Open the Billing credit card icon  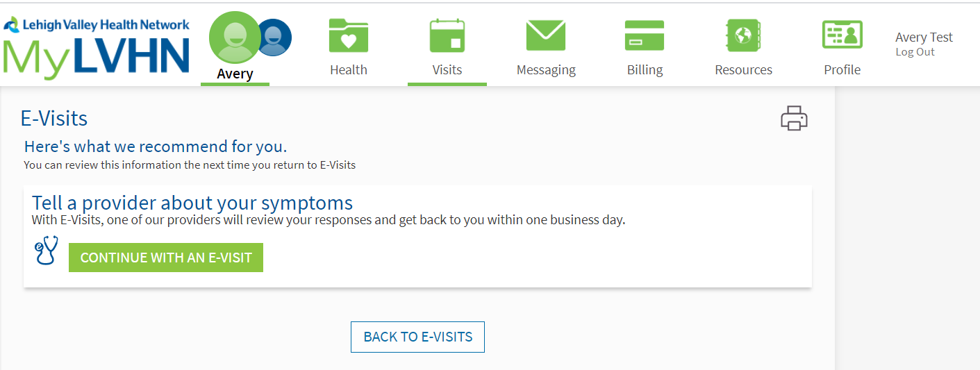645,35
